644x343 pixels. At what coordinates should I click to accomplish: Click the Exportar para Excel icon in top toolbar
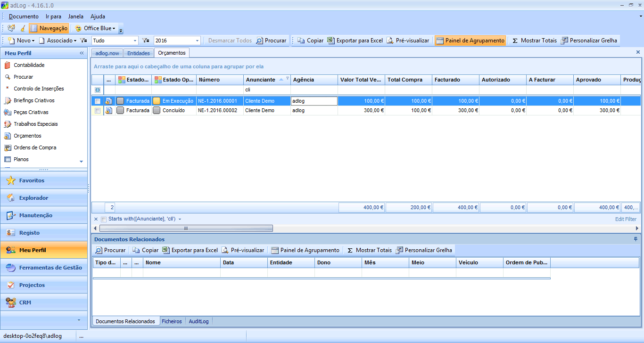point(331,41)
